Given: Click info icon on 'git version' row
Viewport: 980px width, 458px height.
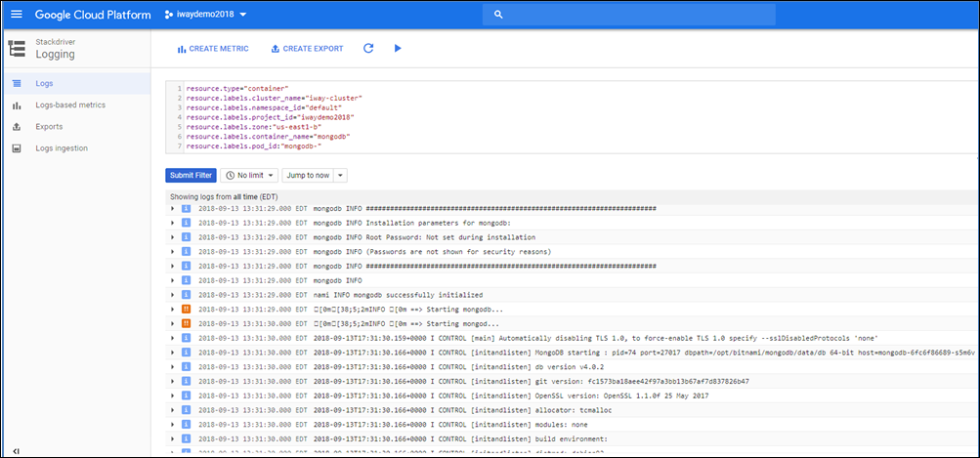Looking at the screenshot, I should click(x=186, y=381).
